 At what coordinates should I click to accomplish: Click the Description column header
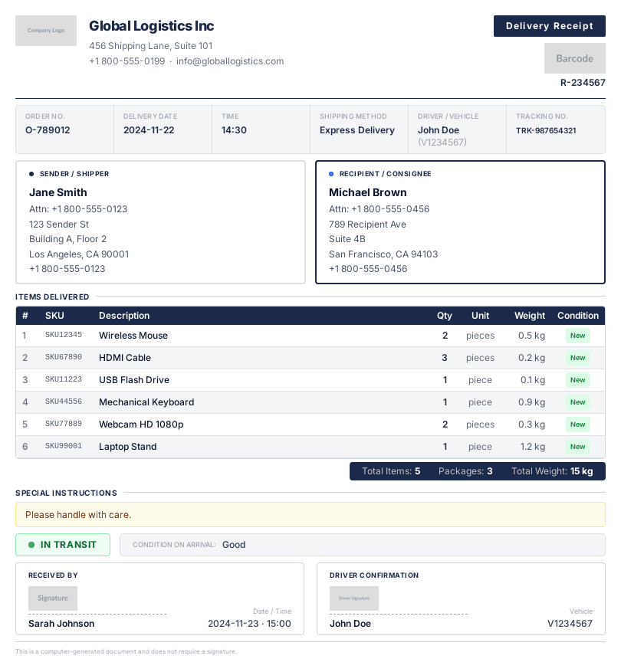point(124,316)
